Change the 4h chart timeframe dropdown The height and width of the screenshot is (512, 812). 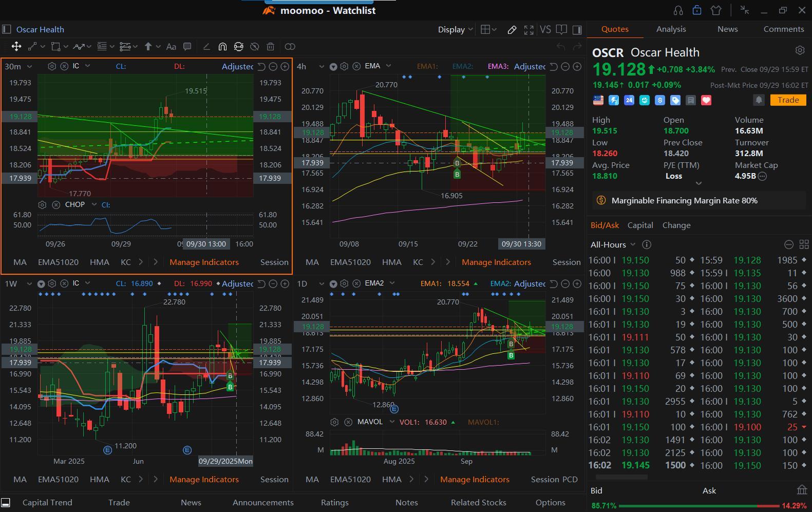(310, 66)
